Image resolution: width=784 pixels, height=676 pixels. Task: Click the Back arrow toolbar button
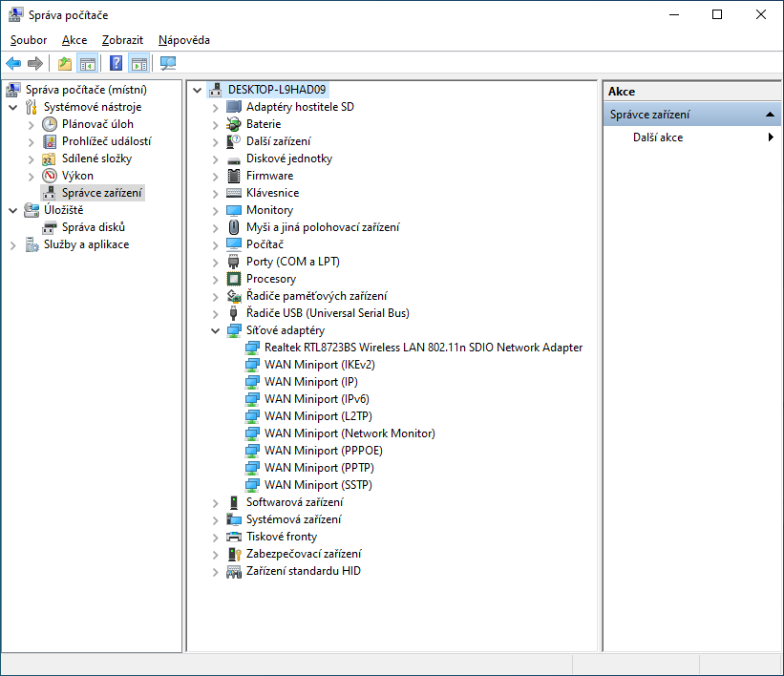(13, 64)
